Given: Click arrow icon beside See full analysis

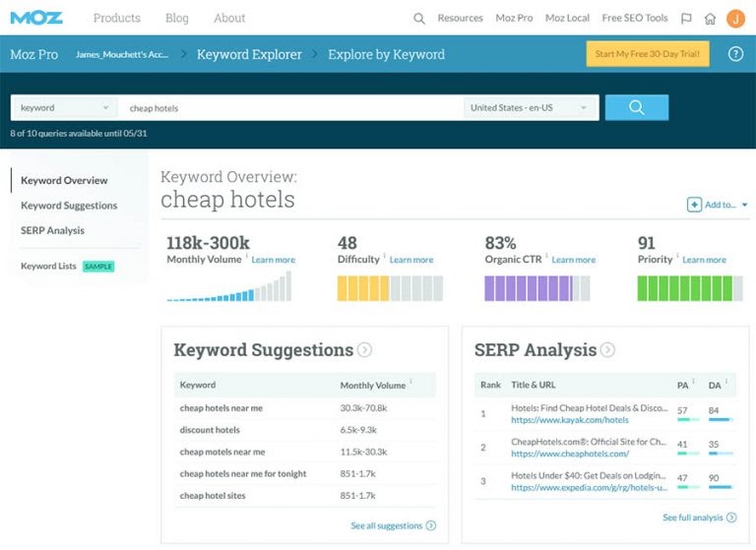Looking at the screenshot, I should point(731,518).
